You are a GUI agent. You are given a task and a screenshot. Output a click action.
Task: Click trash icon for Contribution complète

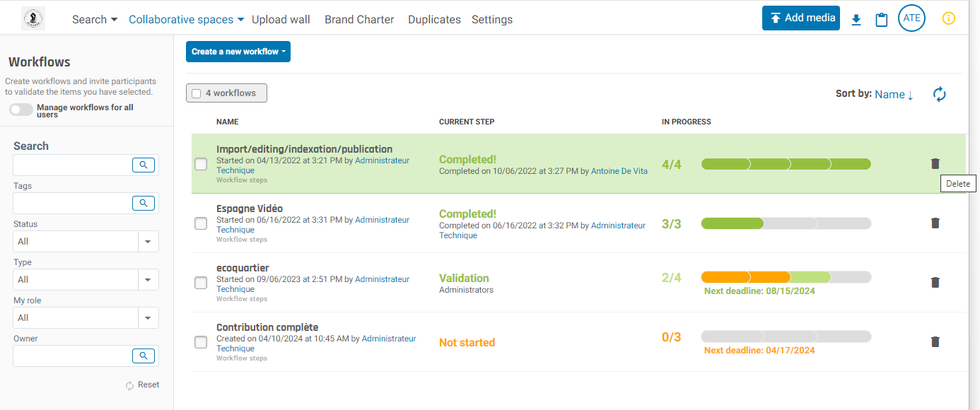pyautogui.click(x=935, y=342)
